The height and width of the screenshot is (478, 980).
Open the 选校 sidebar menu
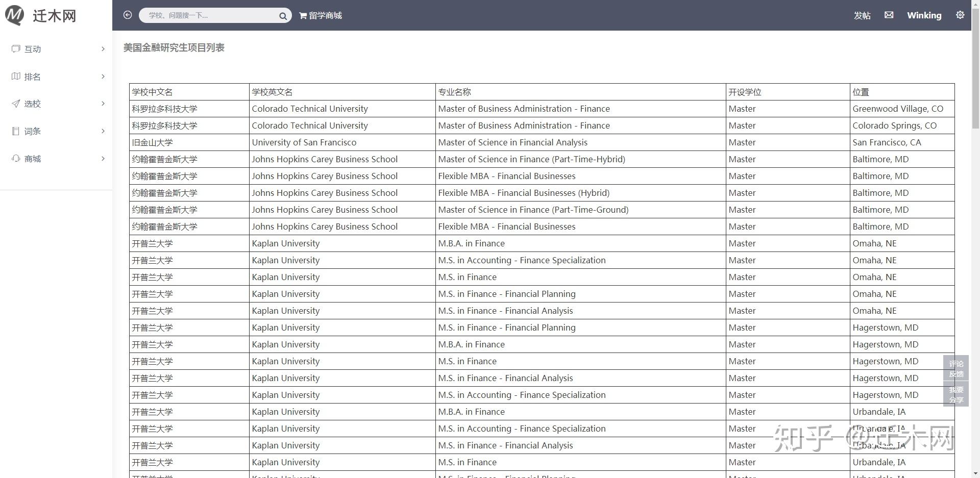tap(56, 104)
